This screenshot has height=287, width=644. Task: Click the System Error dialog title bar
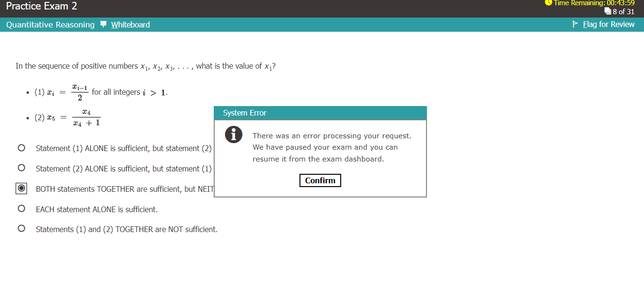pos(320,113)
